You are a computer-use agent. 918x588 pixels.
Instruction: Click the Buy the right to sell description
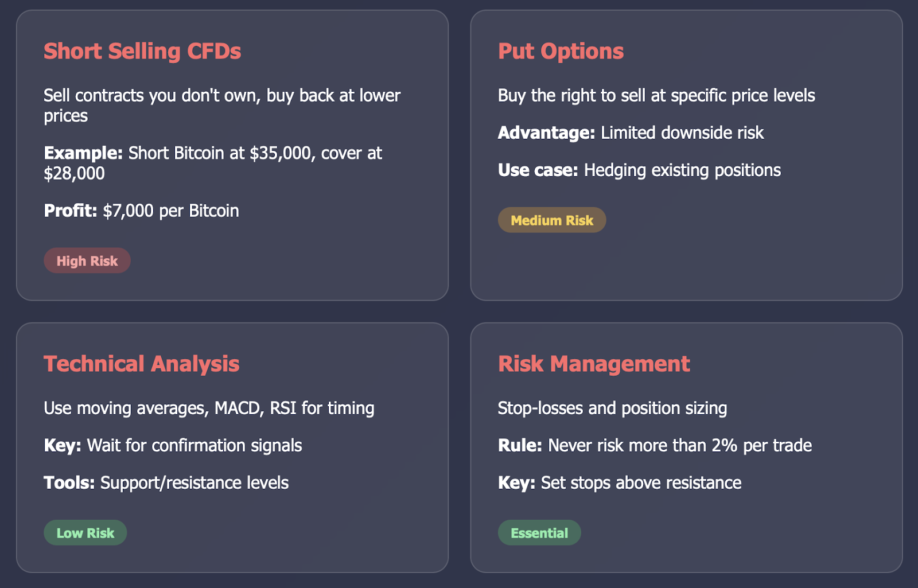pyautogui.click(x=656, y=95)
